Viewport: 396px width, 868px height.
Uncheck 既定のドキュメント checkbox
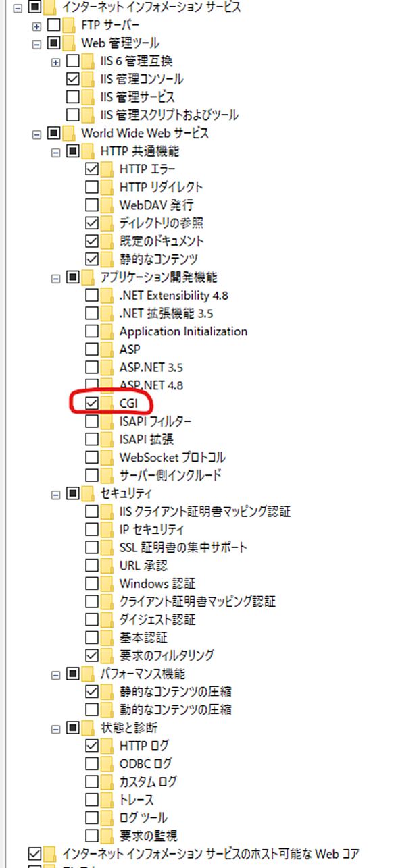pos(92,241)
